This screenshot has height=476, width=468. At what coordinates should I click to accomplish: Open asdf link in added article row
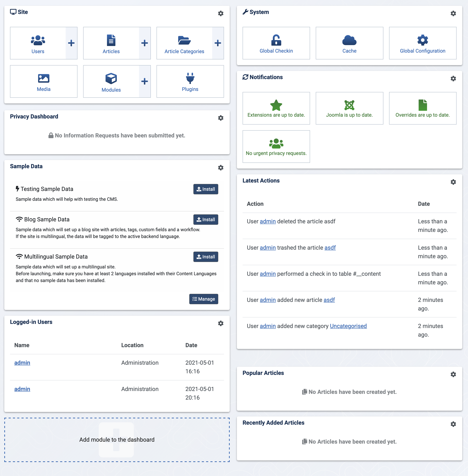point(329,300)
